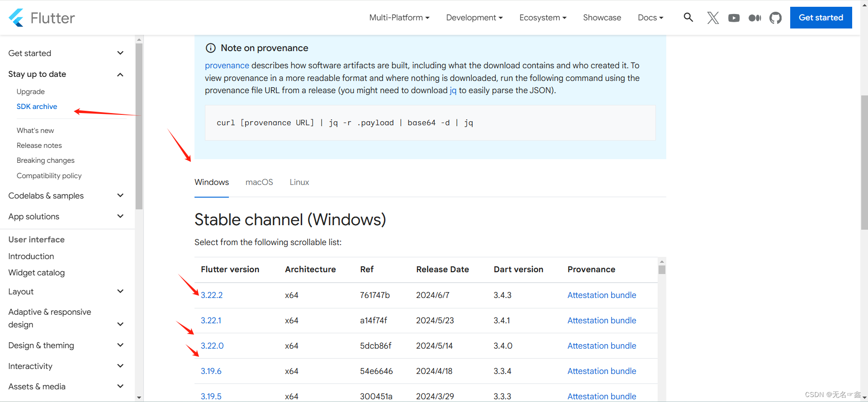Viewport: 868px width, 402px height.
Task: Click the Ref value 761747b
Action: tap(375, 295)
